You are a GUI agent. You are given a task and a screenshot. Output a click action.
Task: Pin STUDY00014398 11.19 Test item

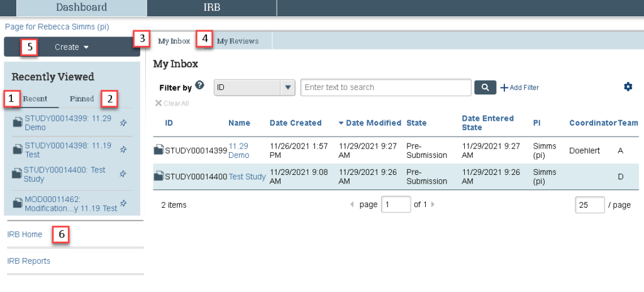[123, 150]
